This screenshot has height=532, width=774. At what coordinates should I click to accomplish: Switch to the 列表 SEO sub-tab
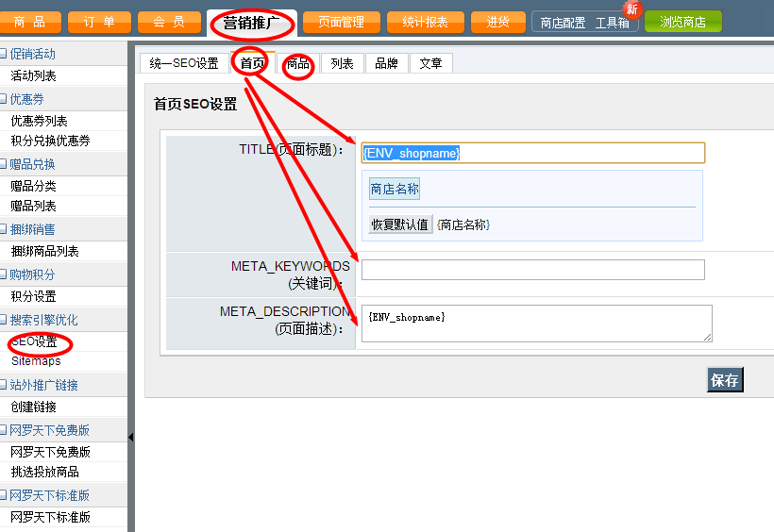pyautogui.click(x=342, y=63)
